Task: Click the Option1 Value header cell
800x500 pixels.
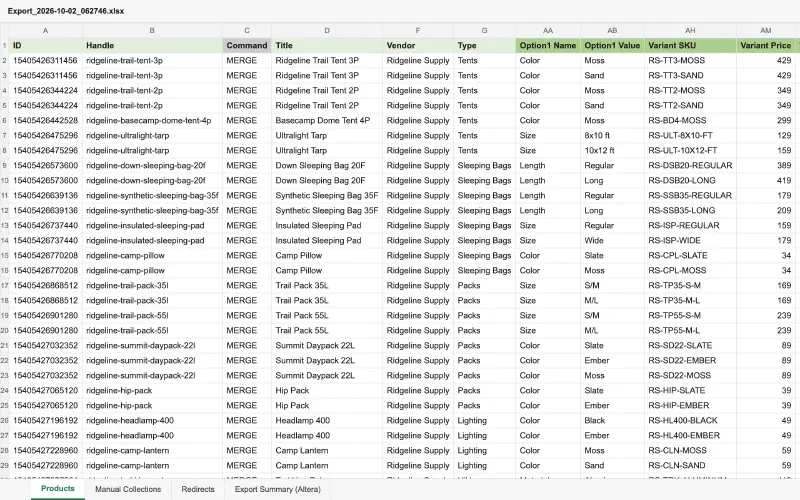Action: pos(612,45)
